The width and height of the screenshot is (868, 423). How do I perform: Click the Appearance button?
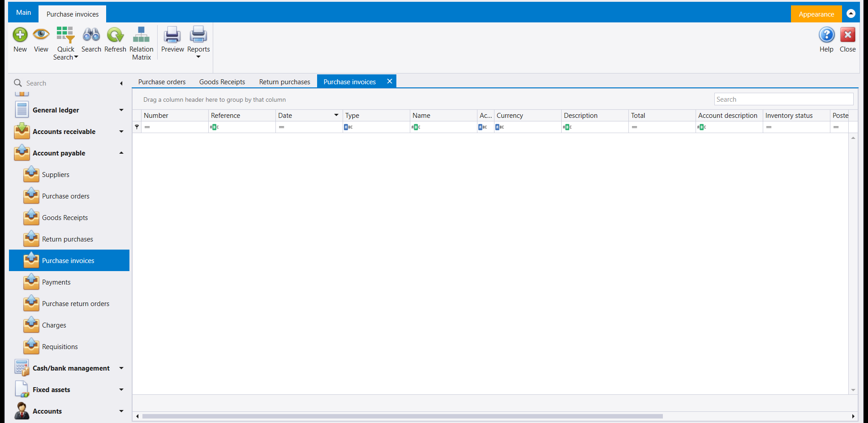(x=816, y=14)
